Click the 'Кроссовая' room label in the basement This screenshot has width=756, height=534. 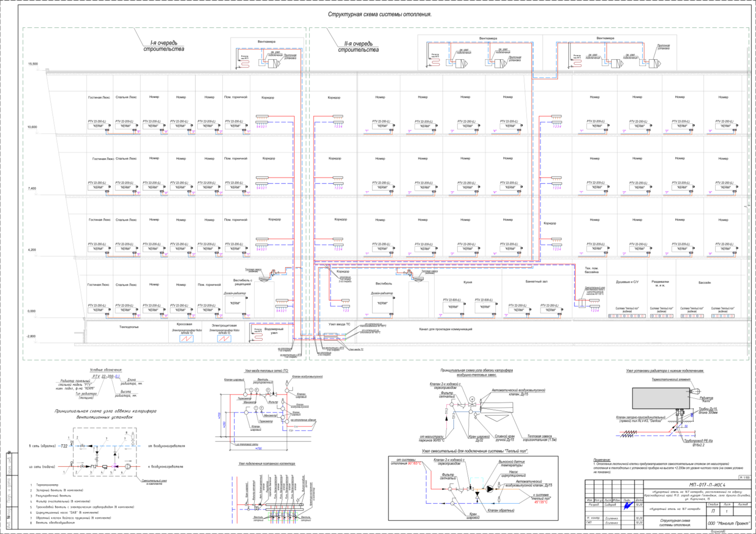tap(185, 324)
